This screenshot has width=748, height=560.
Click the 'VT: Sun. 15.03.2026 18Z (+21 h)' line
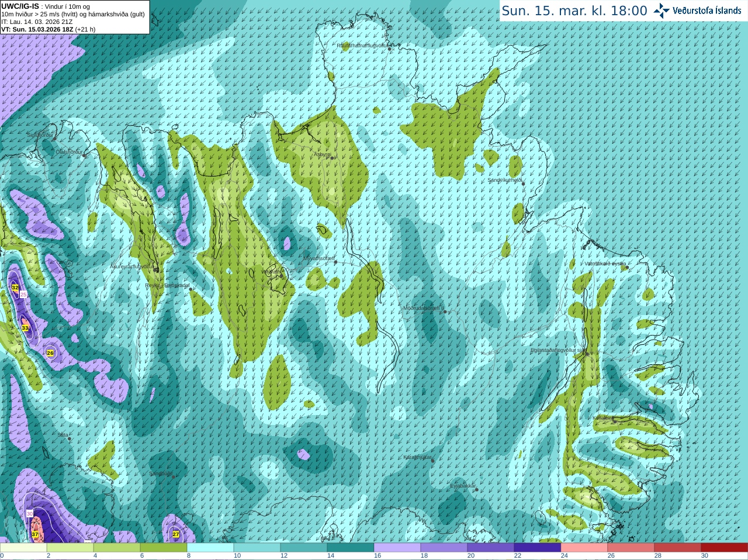tap(48, 29)
